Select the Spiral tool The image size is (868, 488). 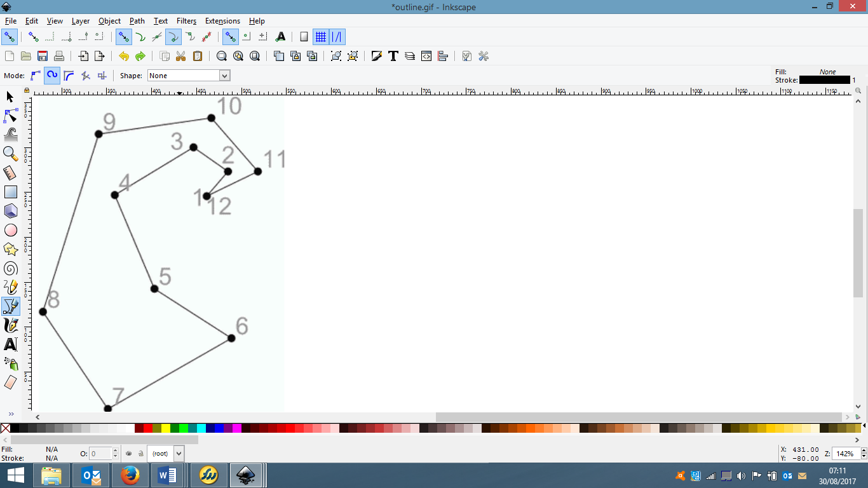(x=10, y=268)
